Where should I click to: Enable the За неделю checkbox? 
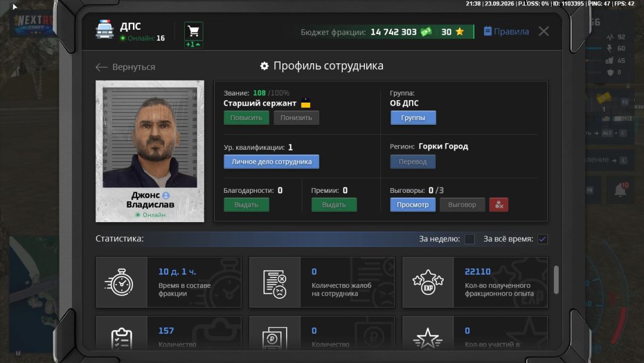[469, 239]
